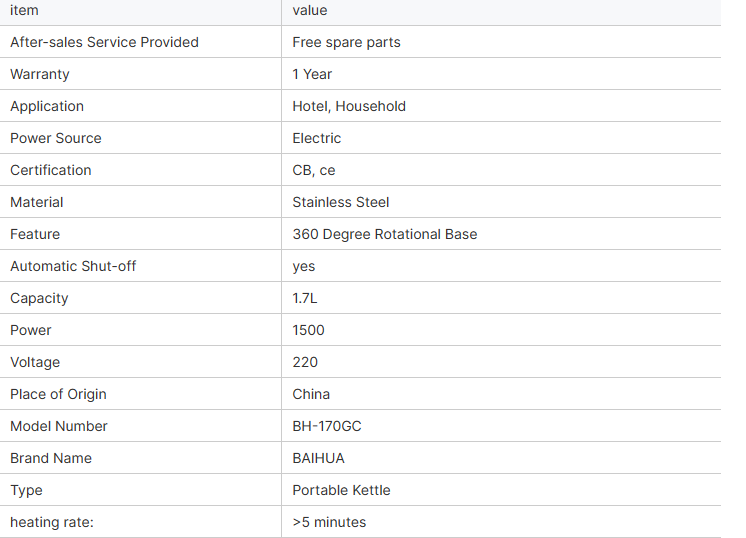Click the '1.7L' capacity value
This screenshot has width=746, height=538.
[x=304, y=298]
